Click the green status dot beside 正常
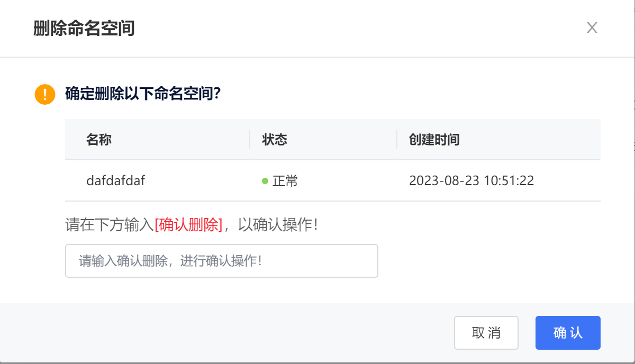Viewport: 635px width, 364px height. click(x=266, y=181)
